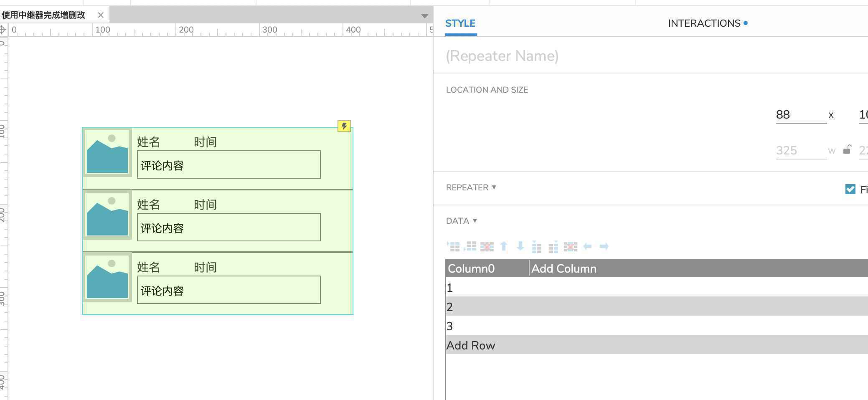868x400 pixels.
Task: Click the LOCATION AND SIZE heading
Action: click(487, 90)
